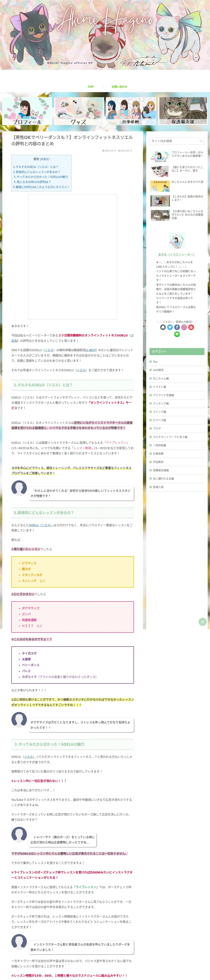Click the Akimi Hagino header logo
The width and height of the screenshot is (210, 980).
105,35
